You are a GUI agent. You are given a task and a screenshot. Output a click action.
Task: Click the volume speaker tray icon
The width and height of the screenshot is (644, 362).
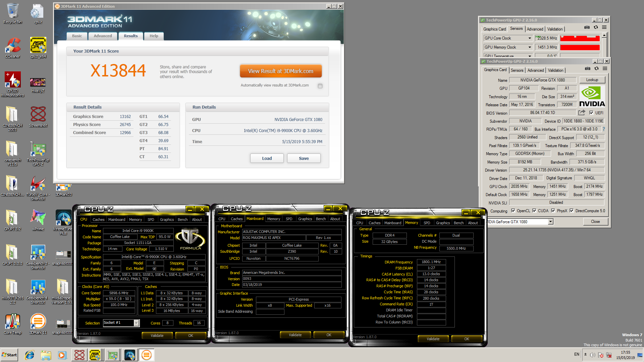(x=593, y=355)
